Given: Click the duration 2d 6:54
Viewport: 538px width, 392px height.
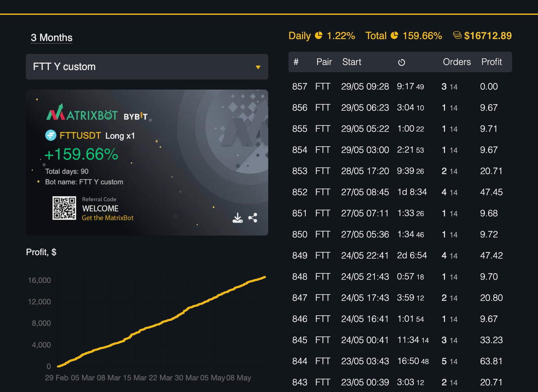Looking at the screenshot, I should pyautogui.click(x=412, y=255).
